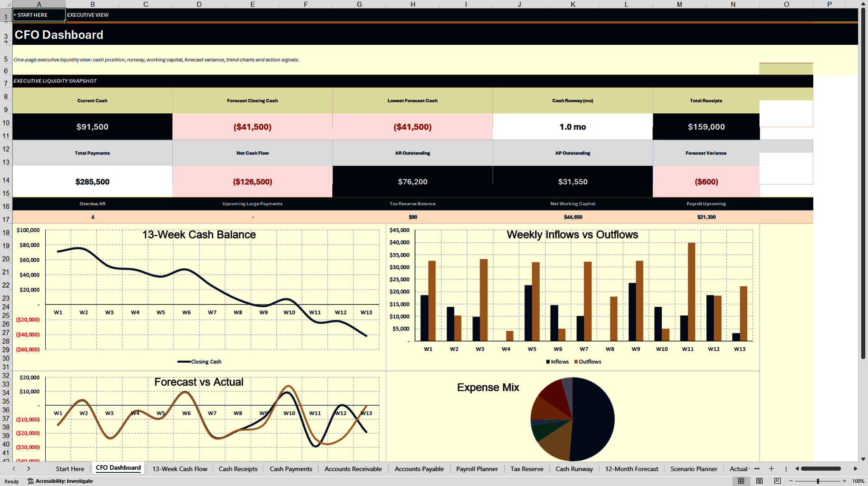Click the Inflows legend entry

[x=557, y=362]
